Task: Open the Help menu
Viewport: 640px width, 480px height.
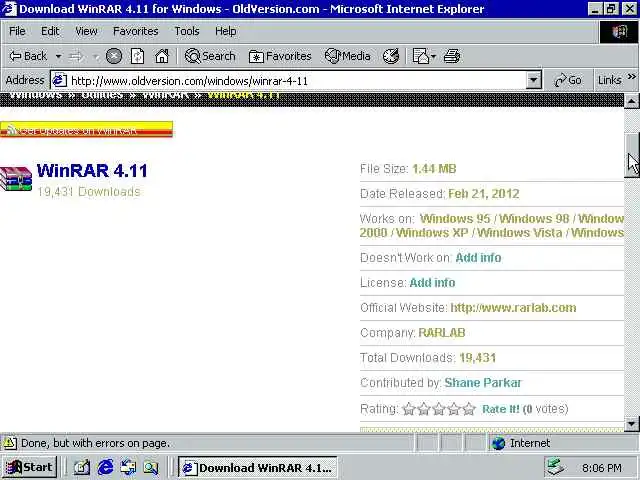Action: coord(226,31)
